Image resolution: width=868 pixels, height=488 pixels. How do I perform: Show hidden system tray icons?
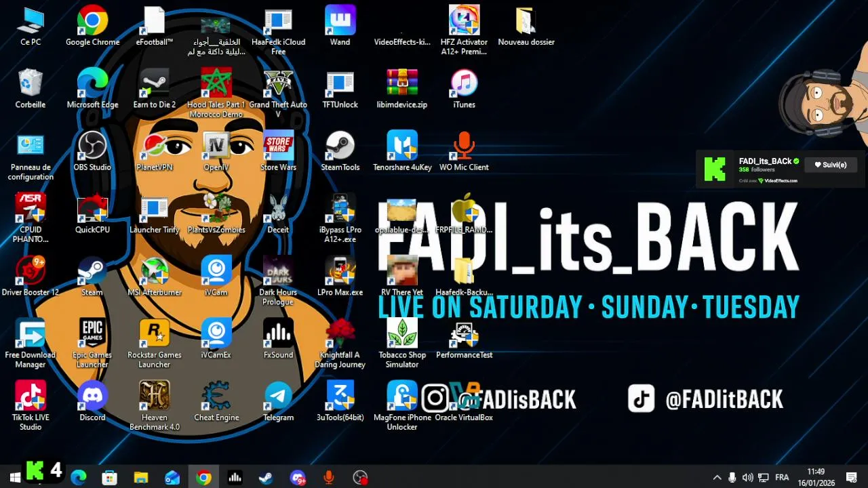click(717, 478)
